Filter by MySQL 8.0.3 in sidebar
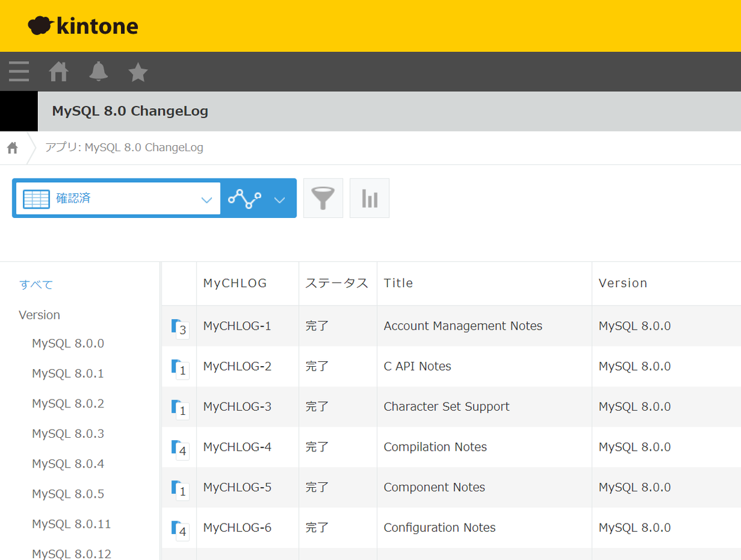Viewport: 741px width, 560px height. click(x=68, y=434)
